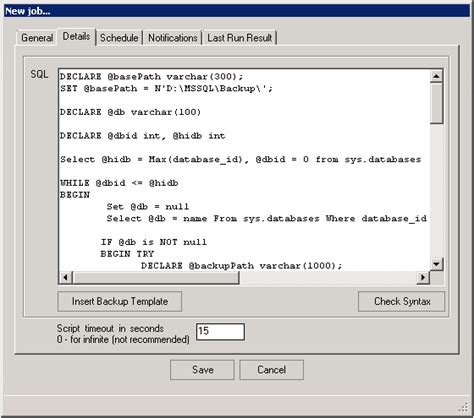
Task: Save the new job
Action: tap(202, 370)
